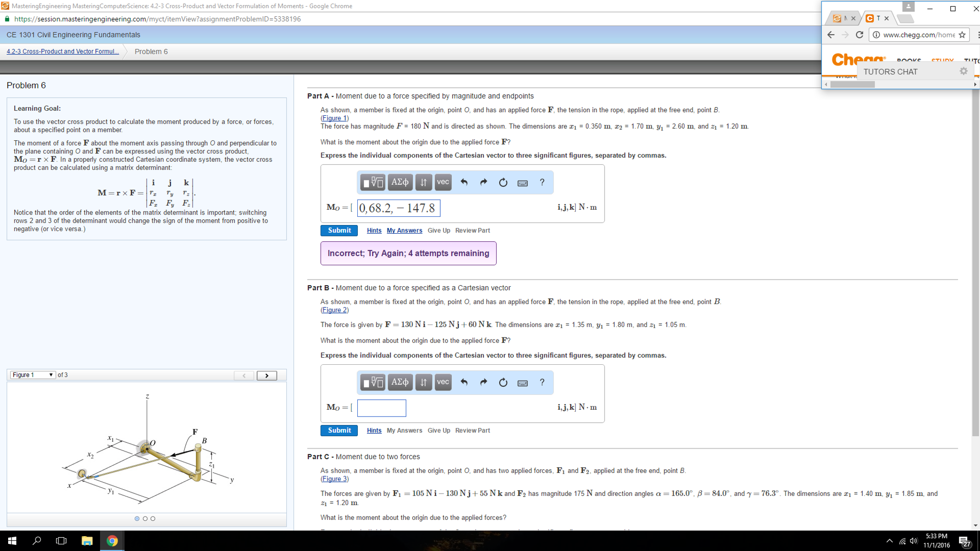Open the Greek symbols ΑΣφ palette
This screenshot has width=980, height=551.
click(x=400, y=182)
